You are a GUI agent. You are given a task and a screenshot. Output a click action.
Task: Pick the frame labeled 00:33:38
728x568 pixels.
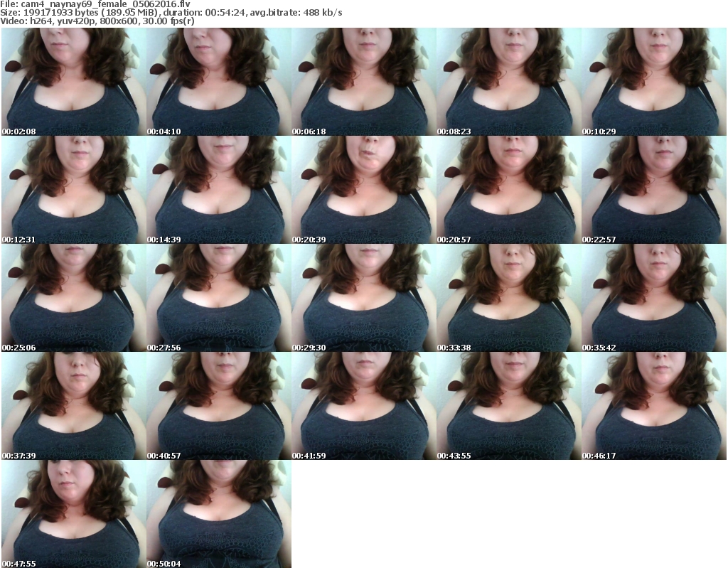click(509, 298)
